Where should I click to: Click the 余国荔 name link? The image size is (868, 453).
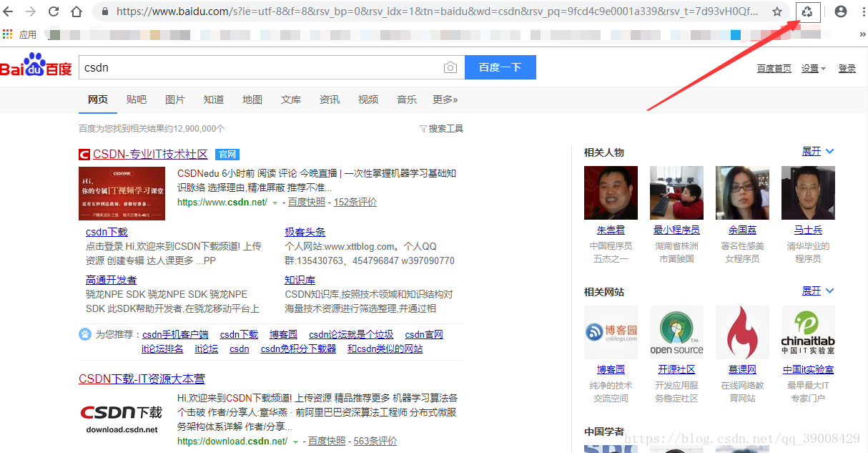(x=742, y=230)
